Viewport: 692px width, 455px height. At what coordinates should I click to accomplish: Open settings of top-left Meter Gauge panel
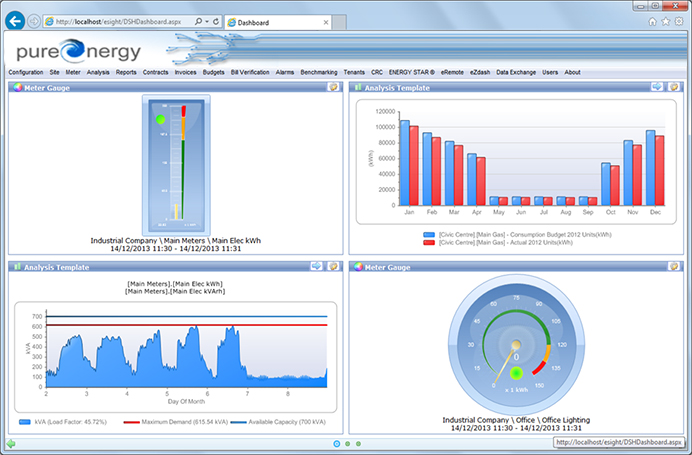coord(334,87)
